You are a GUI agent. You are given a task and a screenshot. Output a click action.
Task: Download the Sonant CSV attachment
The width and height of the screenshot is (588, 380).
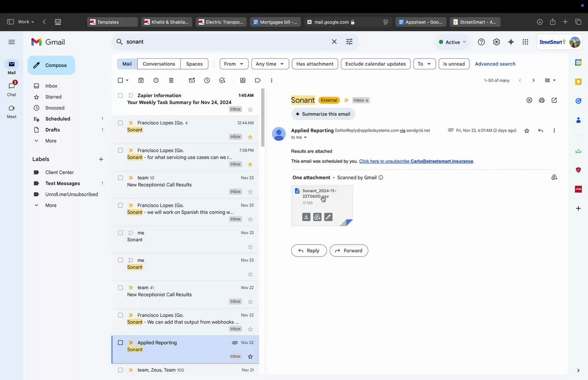pyautogui.click(x=306, y=217)
